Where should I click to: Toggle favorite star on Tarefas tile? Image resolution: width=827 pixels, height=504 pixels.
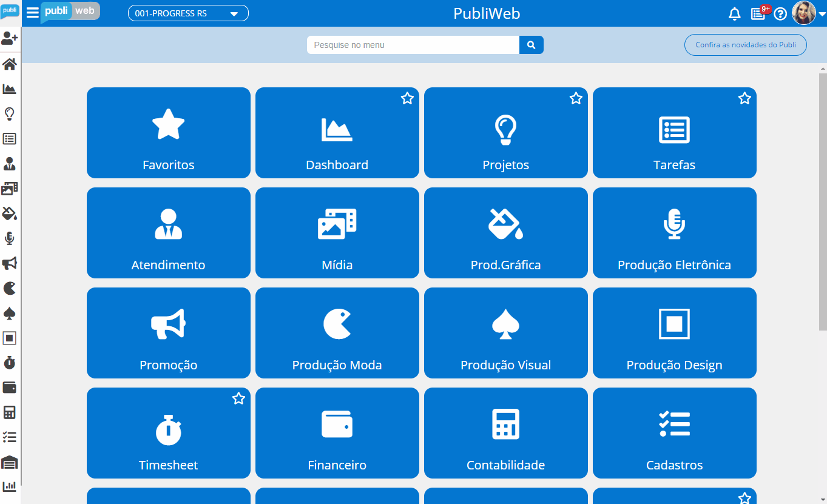(x=744, y=98)
